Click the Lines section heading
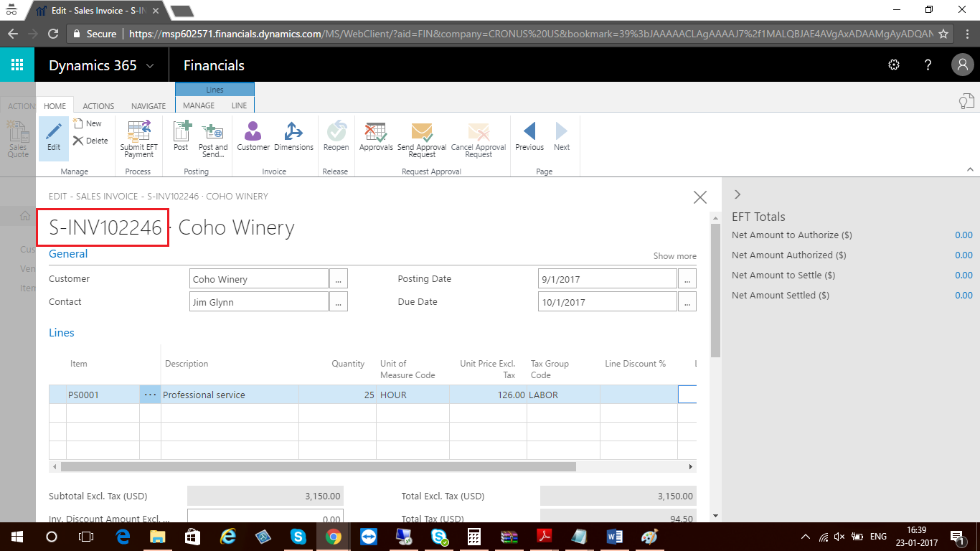The image size is (980, 551). click(x=62, y=333)
